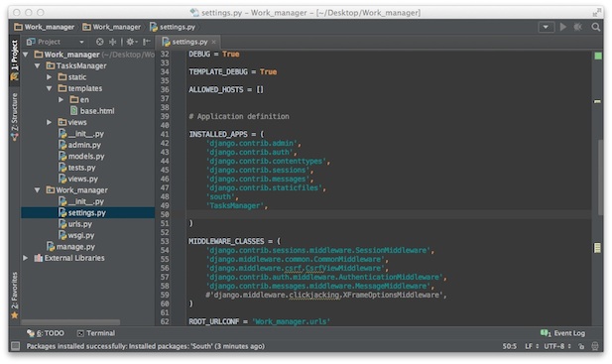Click green inspection status indicator square
The height and width of the screenshot is (364, 612).
click(x=597, y=57)
